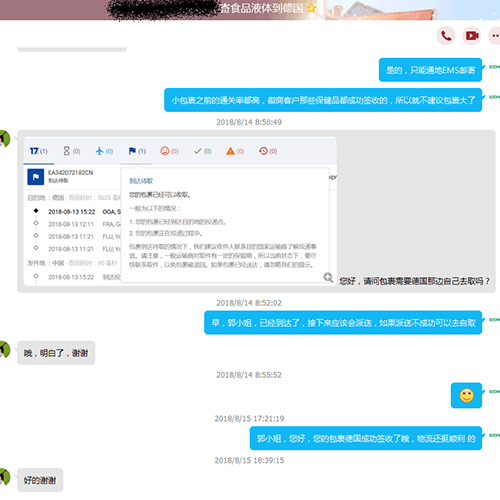Click the avatar next to last message
Viewport: 500px width, 500px height.
[4, 477]
